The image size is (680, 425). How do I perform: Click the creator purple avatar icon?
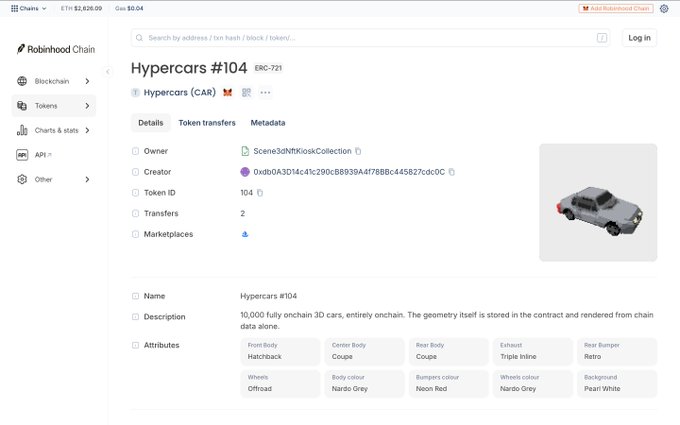[245, 172]
